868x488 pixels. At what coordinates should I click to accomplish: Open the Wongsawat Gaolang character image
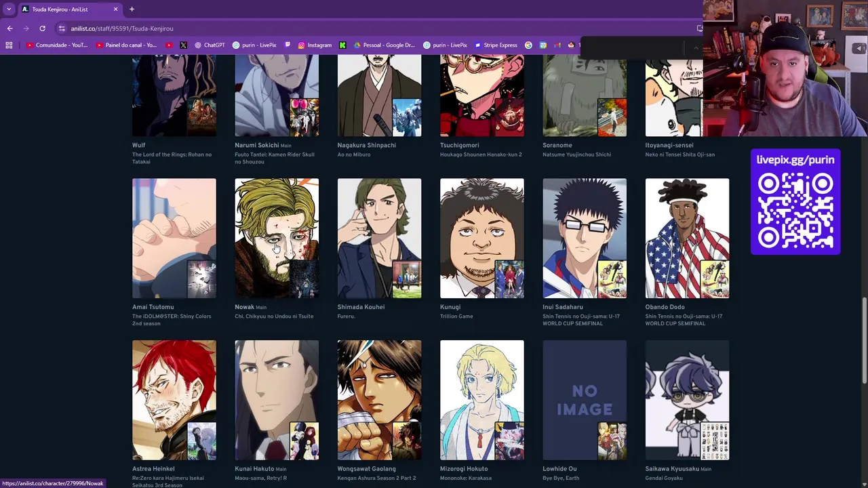[379, 401]
